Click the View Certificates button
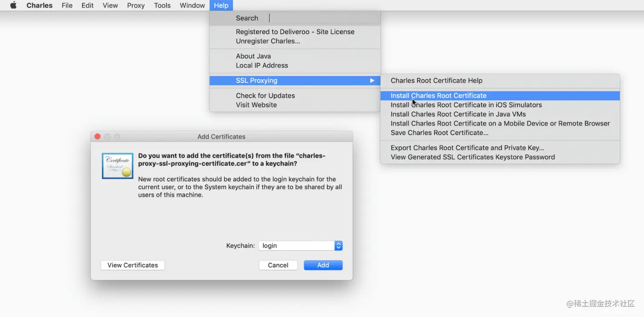The height and width of the screenshot is (317, 644). tap(133, 265)
